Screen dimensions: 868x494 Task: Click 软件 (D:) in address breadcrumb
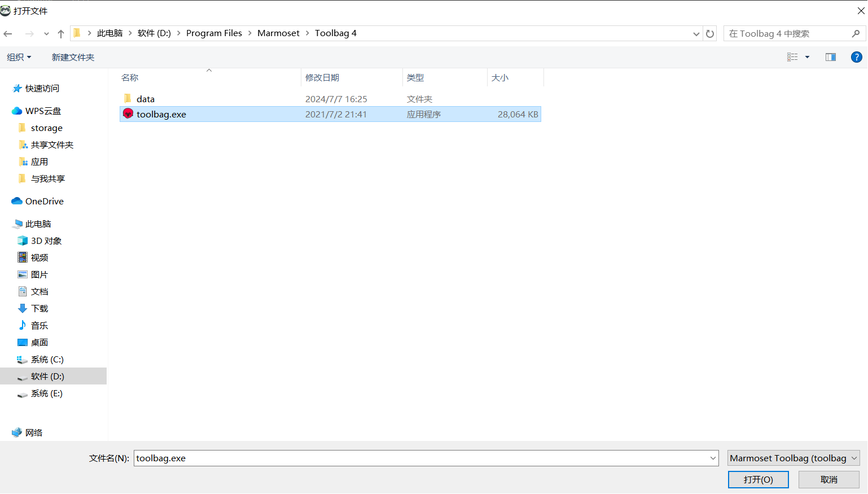coord(154,33)
